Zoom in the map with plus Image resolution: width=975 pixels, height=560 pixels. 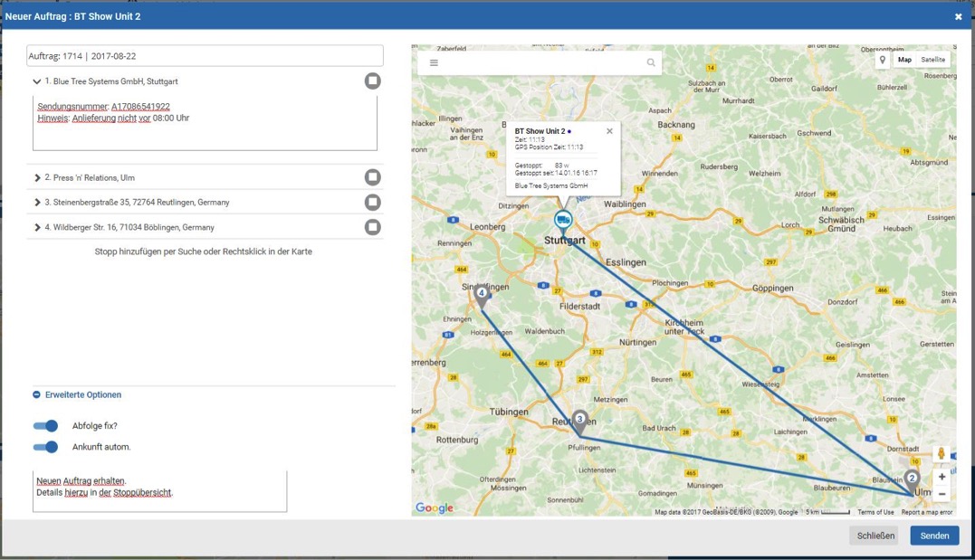942,477
